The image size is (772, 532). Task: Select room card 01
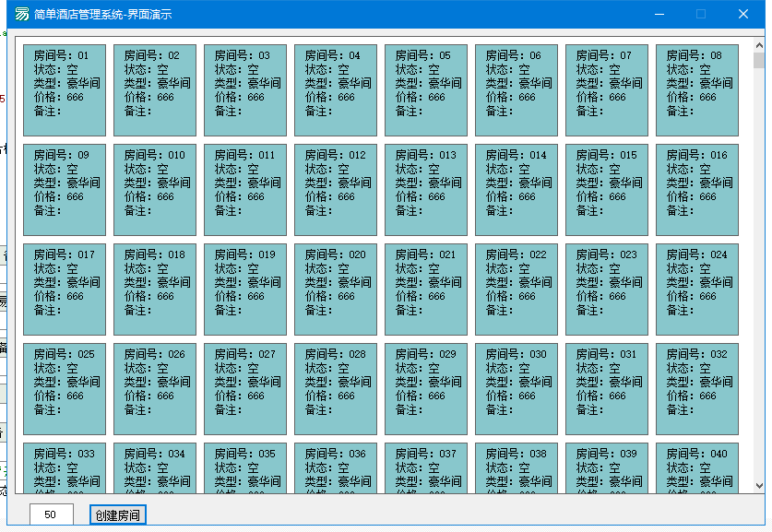coord(65,90)
